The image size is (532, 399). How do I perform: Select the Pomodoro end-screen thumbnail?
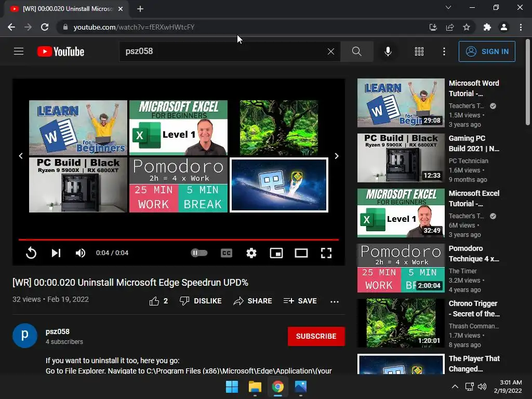point(179,185)
